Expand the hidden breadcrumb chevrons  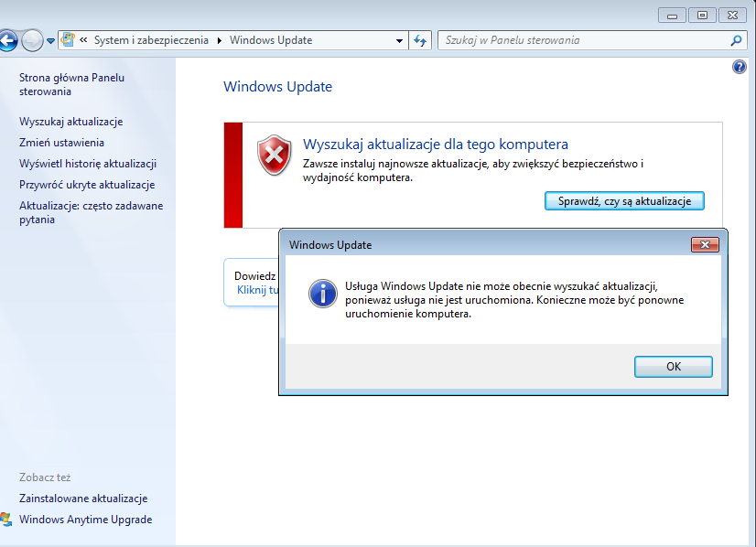coord(83,40)
